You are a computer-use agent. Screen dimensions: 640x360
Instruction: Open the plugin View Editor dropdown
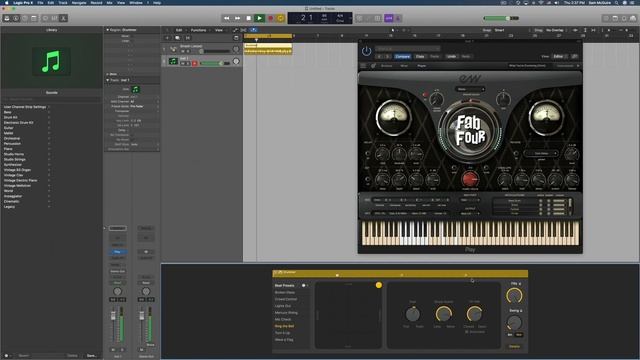click(560, 56)
